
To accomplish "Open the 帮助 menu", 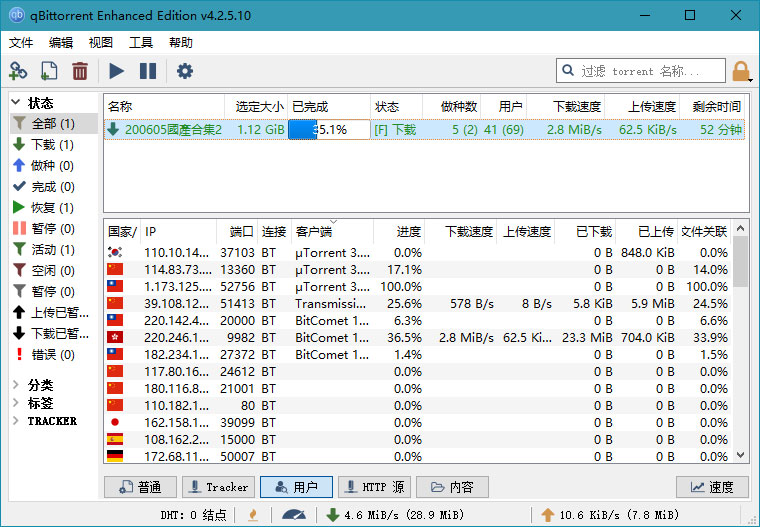I will click(181, 43).
